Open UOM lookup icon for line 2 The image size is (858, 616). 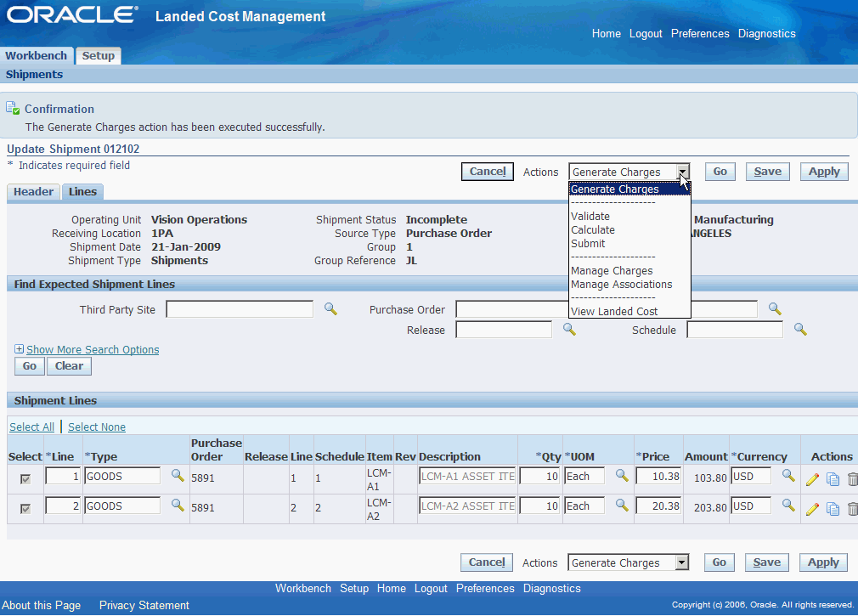(622, 505)
